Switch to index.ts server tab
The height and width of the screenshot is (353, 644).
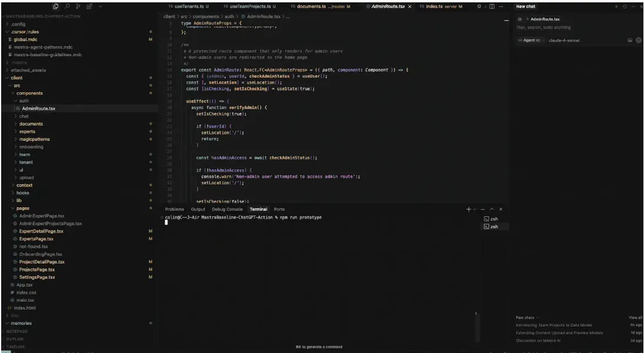[x=441, y=6]
